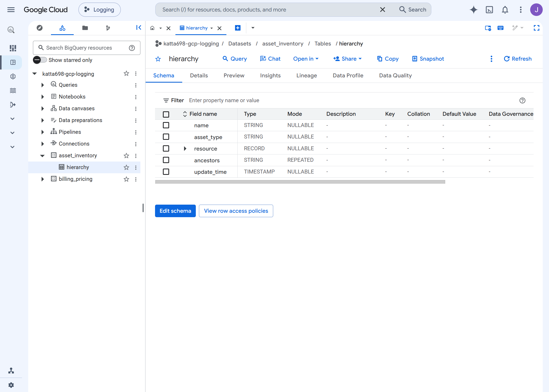
Task: Select the resources shapes tab in the left panel
Action: point(62,28)
